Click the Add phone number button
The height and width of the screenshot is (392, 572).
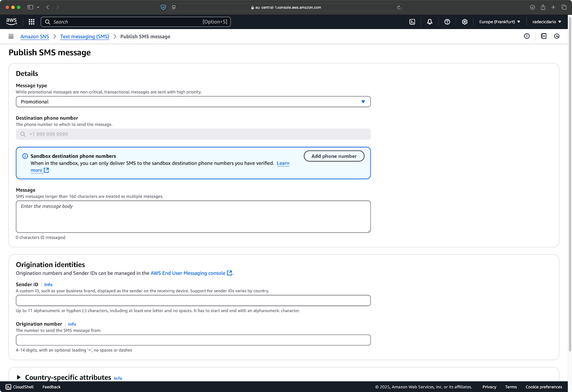point(334,156)
